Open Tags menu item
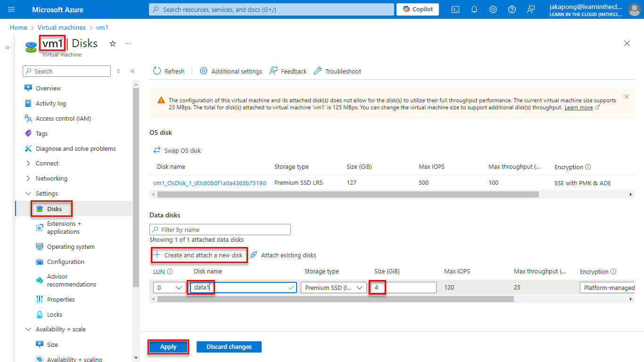The width and height of the screenshot is (644, 362). (x=41, y=133)
